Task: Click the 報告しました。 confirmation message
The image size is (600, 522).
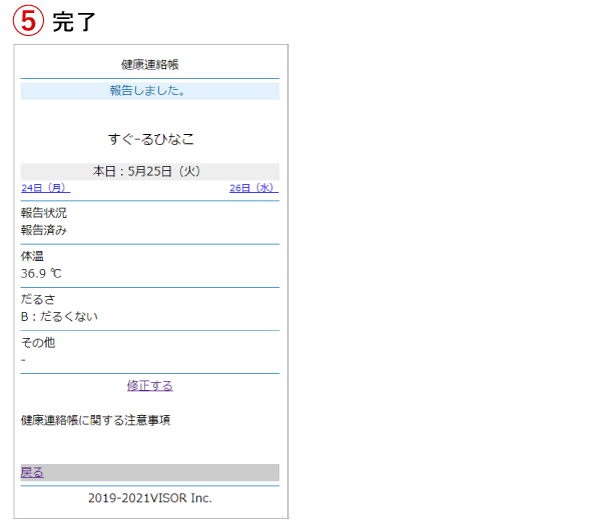Action: coord(150,91)
